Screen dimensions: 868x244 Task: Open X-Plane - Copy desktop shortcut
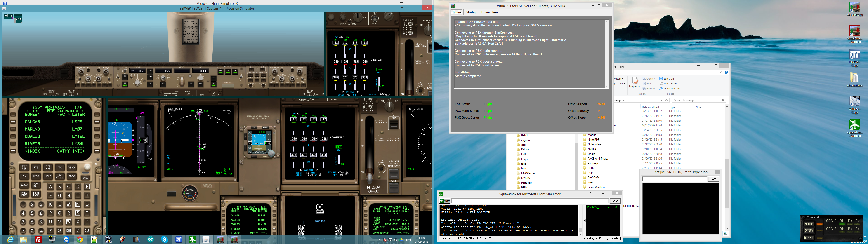pos(854,105)
